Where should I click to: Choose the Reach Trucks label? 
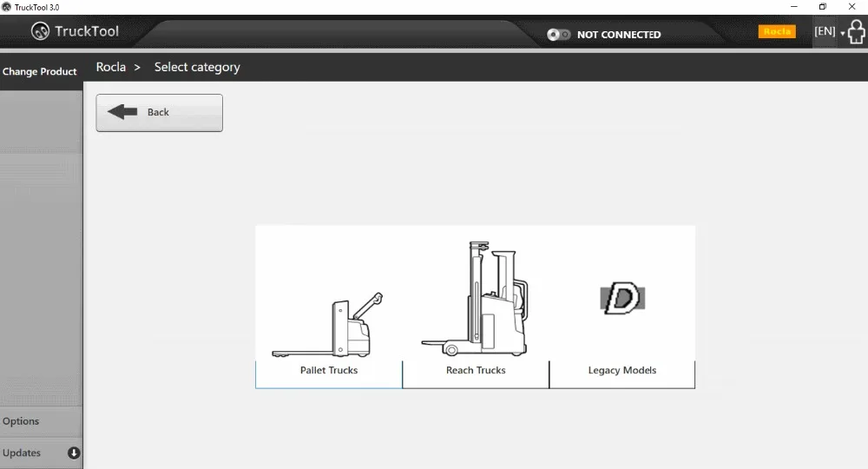point(476,371)
